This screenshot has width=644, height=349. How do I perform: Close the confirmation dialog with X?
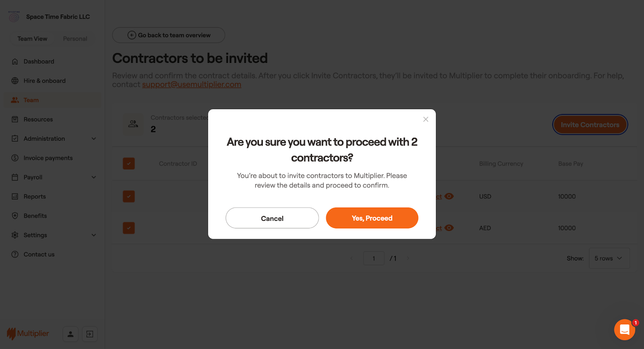tap(425, 119)
